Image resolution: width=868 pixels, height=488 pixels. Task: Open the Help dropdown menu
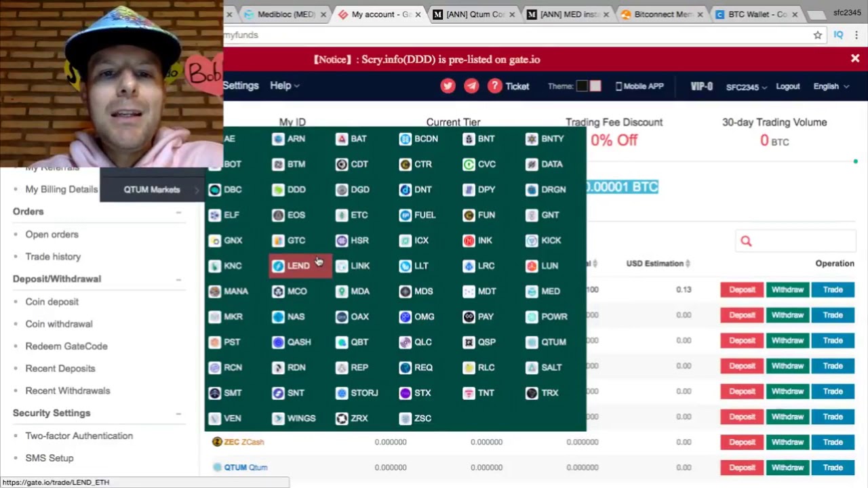pos(285,86)
